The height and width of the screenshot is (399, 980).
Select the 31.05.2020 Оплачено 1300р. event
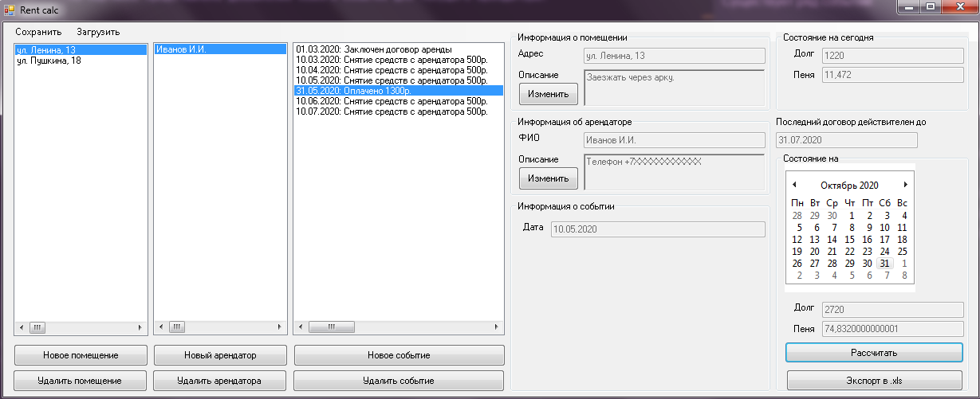[399, 91]
